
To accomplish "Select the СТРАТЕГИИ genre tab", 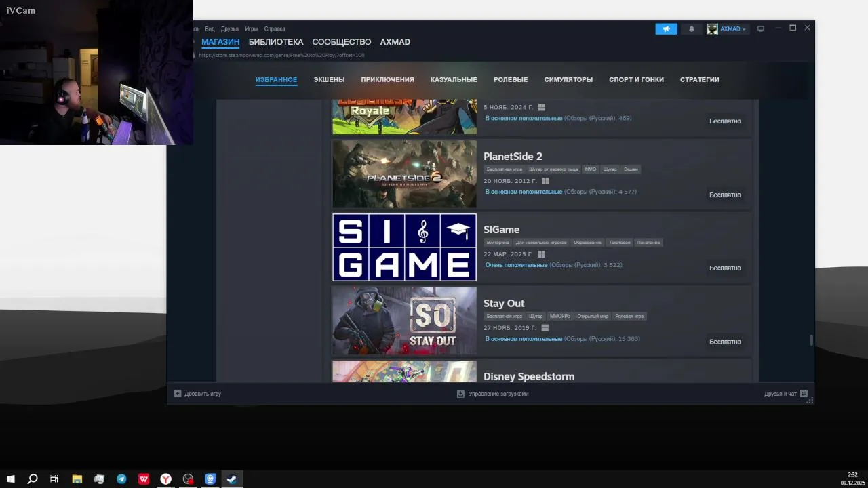I will click(x=700, y=79).
